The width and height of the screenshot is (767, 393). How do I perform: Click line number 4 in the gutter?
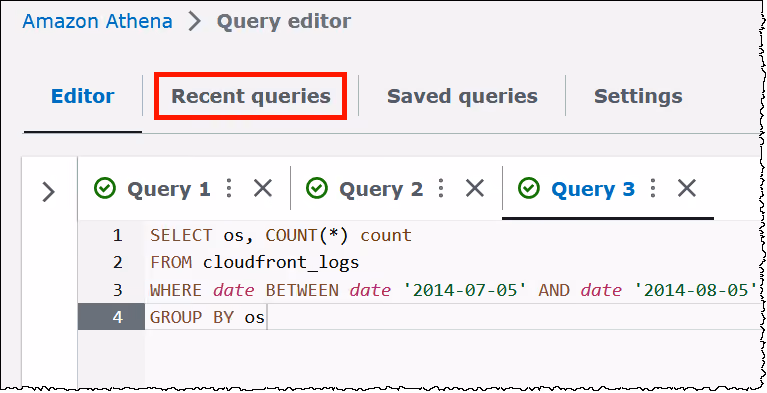coord(117,317)
